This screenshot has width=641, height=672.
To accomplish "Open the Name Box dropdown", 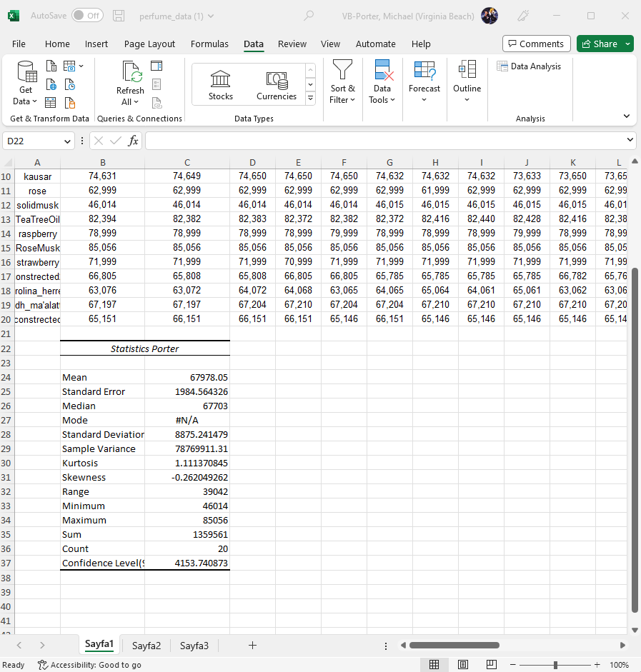I will (69, 141).
